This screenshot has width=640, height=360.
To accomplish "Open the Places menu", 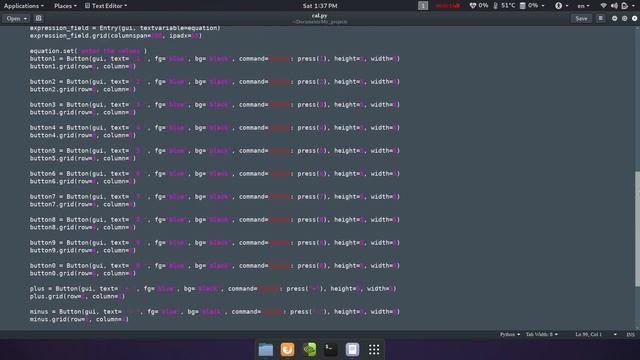I will point(65,6).
